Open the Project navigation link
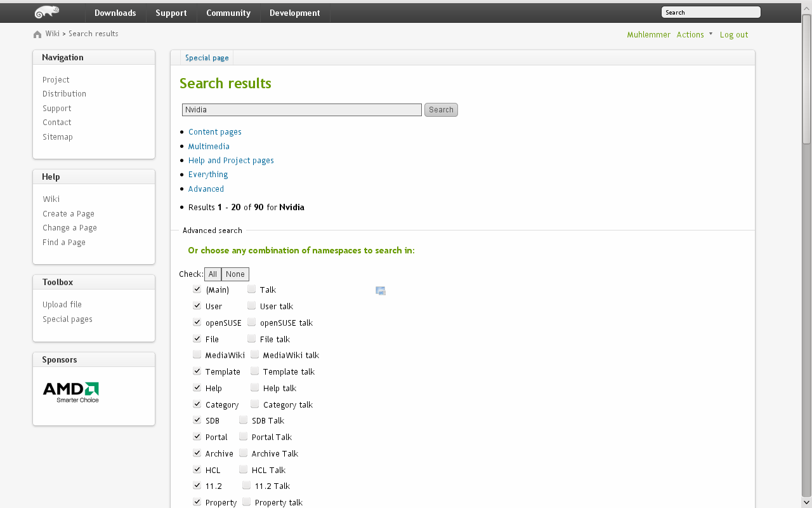 56,80
